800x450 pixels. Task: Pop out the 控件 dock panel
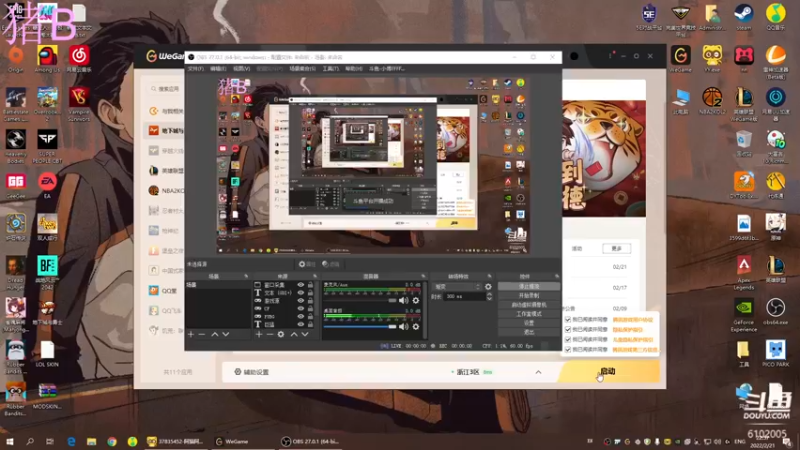point(557,277)
